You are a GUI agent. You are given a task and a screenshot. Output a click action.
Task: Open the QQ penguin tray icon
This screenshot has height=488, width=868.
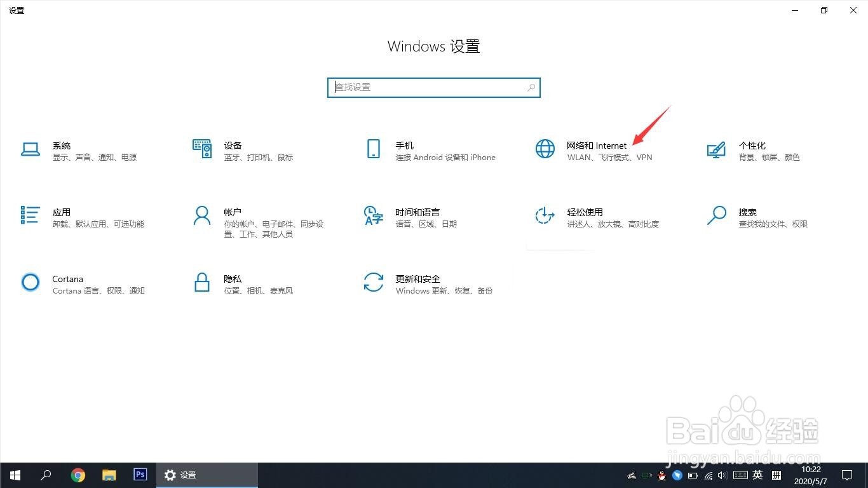click(662, 475)
